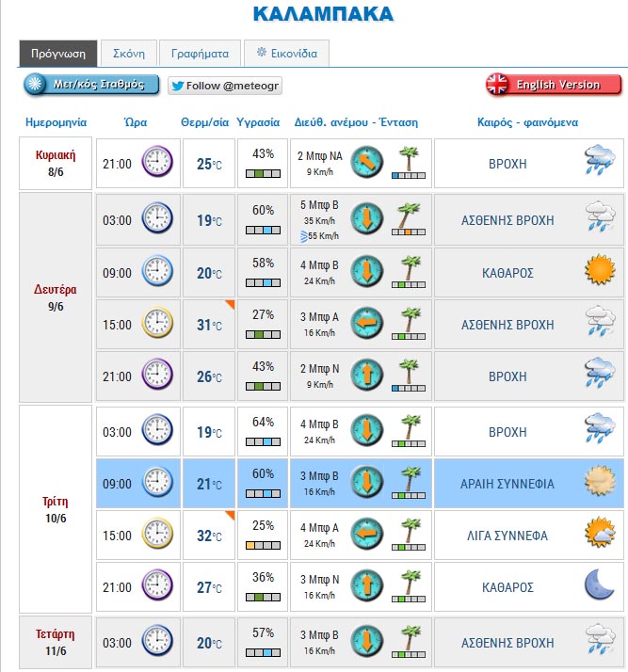The height and width of the screenshot is (672, 628).
Task: Click the humidity bar under 27%
Action: (x=263, y=334)
